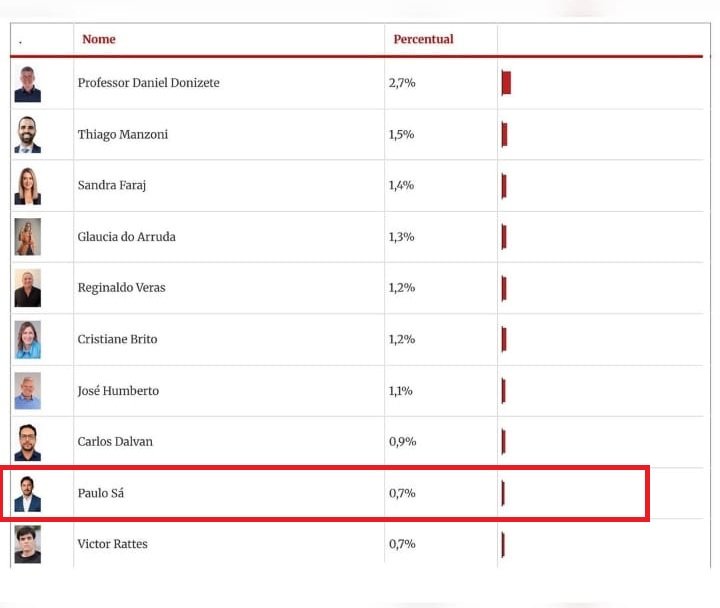Screen dimensions: 720x608
Task: Click Cristiane Brito's photo thumbnail
Action: tap(28, 339)
